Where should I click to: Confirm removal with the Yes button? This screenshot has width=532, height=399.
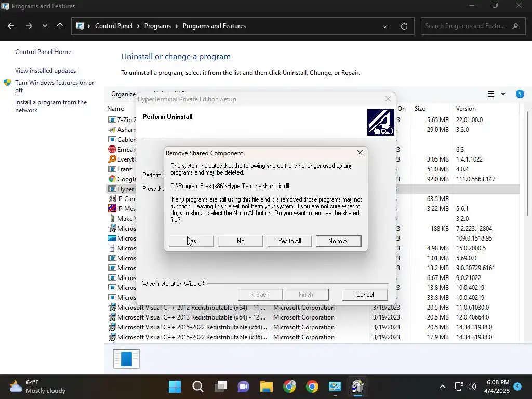191,241
